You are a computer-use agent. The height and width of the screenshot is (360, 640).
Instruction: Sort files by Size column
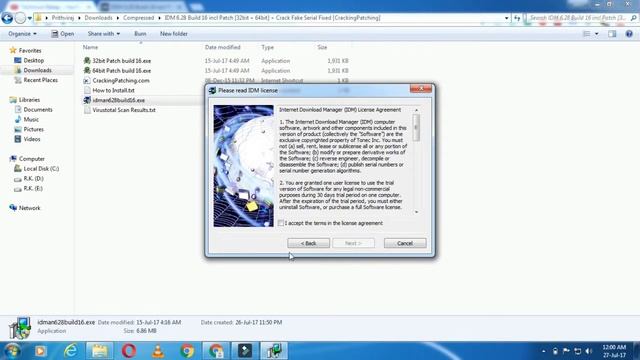[x=322, y=47]
